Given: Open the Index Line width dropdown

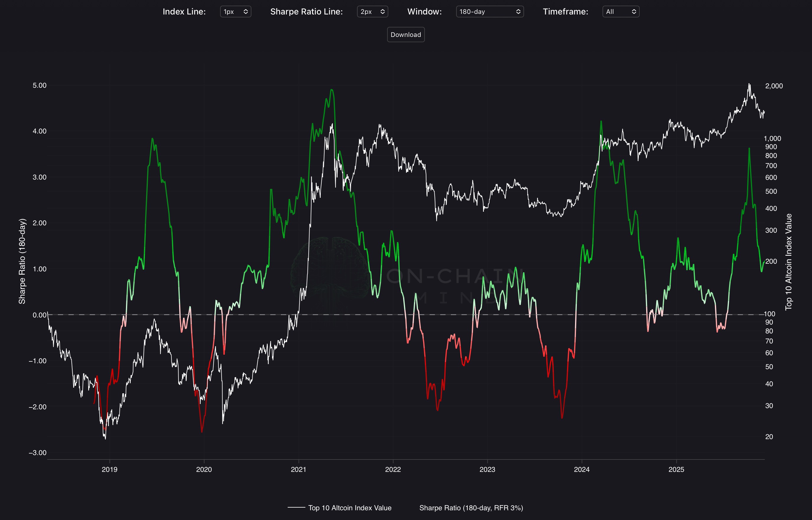Looking at the screenshot, I should (x=235, y=12).
